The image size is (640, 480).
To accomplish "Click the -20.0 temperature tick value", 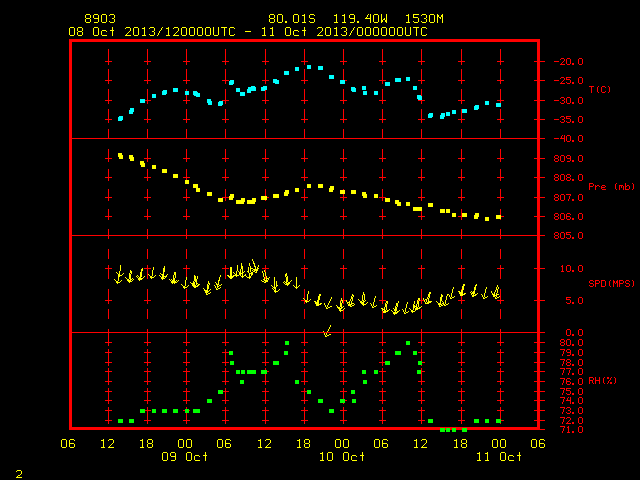I will (568, 62).
